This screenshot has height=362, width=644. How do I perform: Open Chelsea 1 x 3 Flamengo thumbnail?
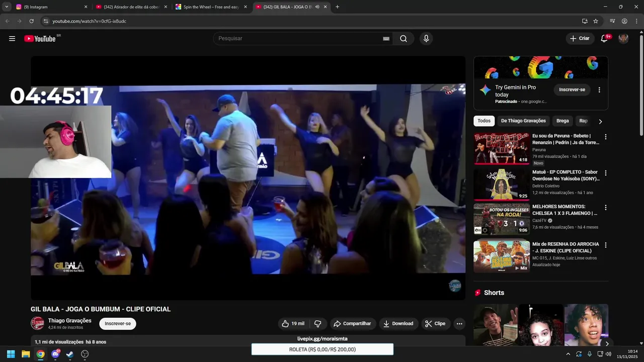(x=502, y=219)
